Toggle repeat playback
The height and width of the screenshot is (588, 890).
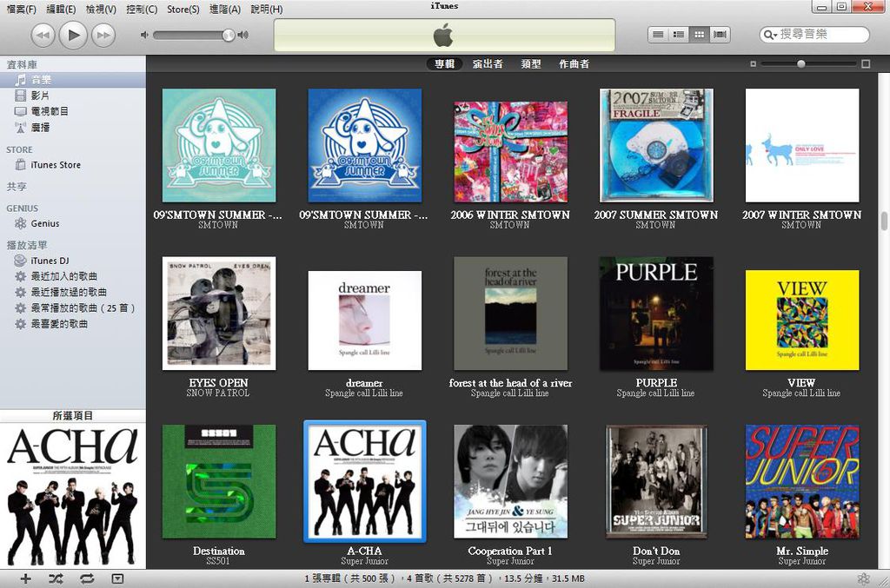click(x=87, y=579)
